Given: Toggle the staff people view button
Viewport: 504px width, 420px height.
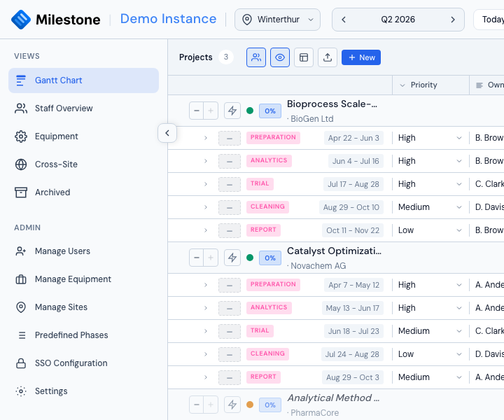Looking at the screenshot, I should pos(256,57).
